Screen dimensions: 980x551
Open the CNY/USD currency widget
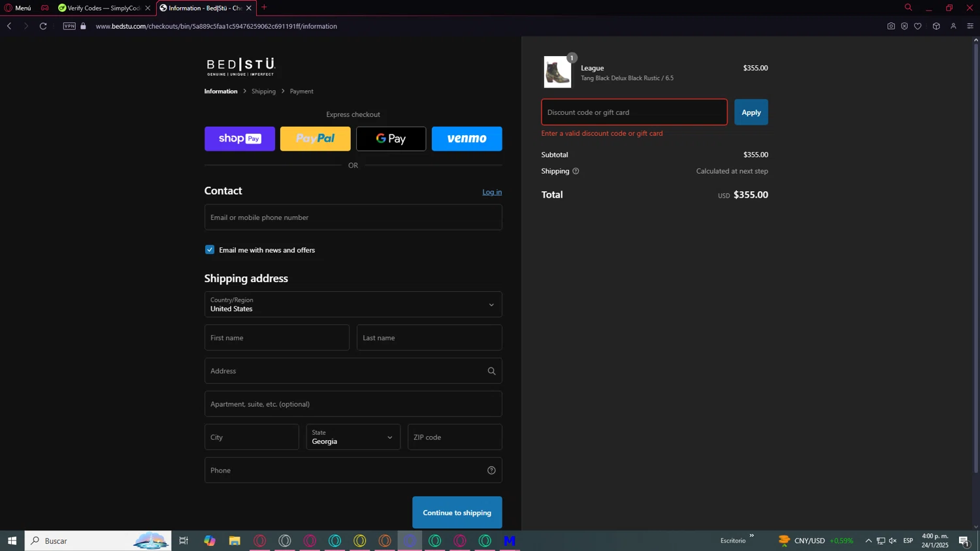coord(816,541)
